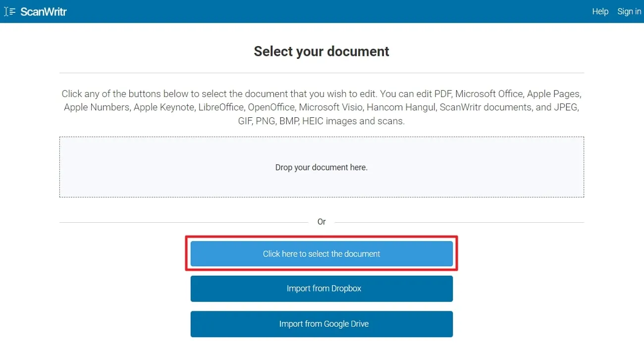Click the Select your document heading

[x=321, y=51]
